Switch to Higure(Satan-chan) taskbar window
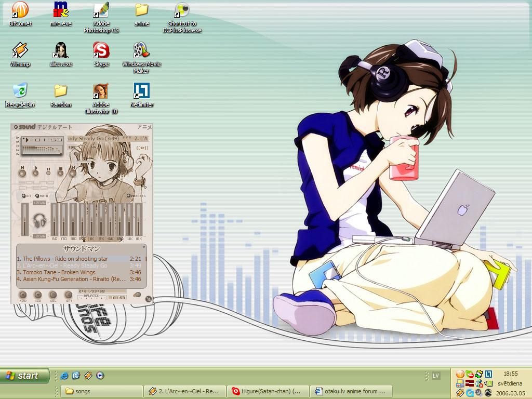 click(268, 391)
